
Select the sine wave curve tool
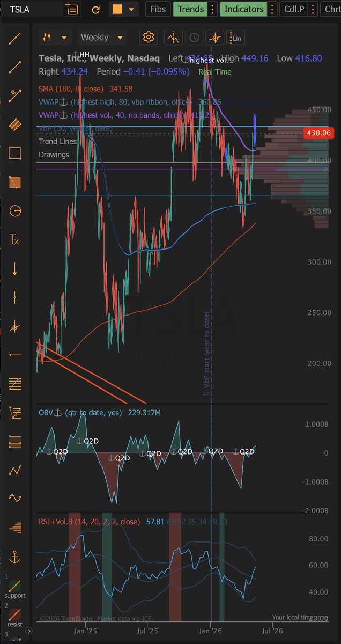[15, 499]
